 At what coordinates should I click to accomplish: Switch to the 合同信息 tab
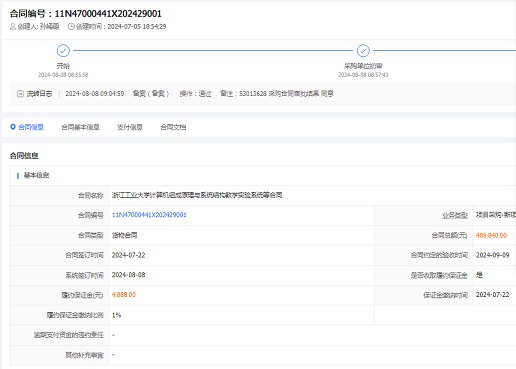31,127
